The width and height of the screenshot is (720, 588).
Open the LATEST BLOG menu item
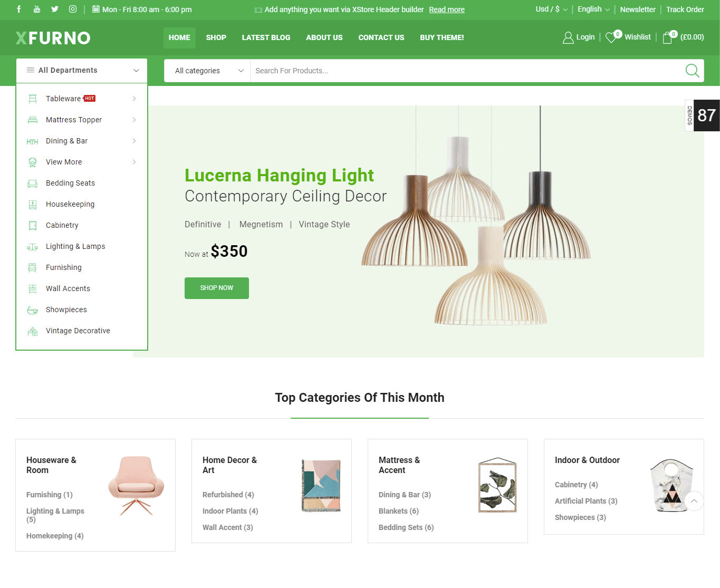point(266,38)
